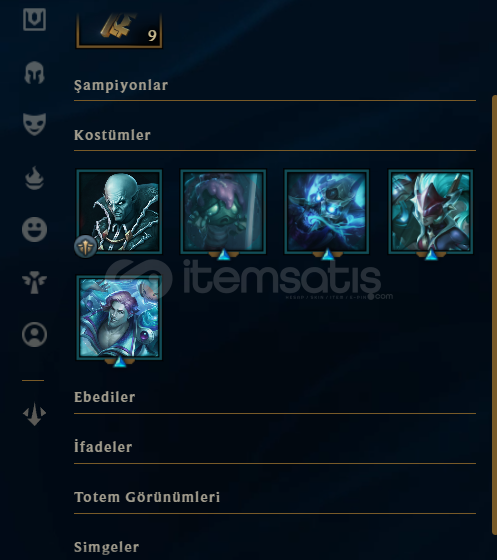This screenshot has height=560, width=497.
Task: Expand the Simgeler section
Action: coord(106,547)
